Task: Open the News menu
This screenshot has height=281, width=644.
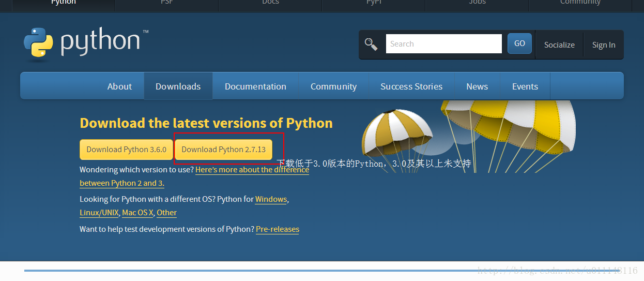Action: [x=477, y=86]
